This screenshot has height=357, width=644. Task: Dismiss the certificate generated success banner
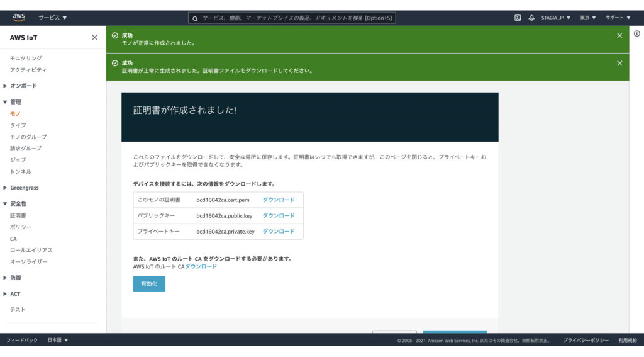[x=619, y=63]
